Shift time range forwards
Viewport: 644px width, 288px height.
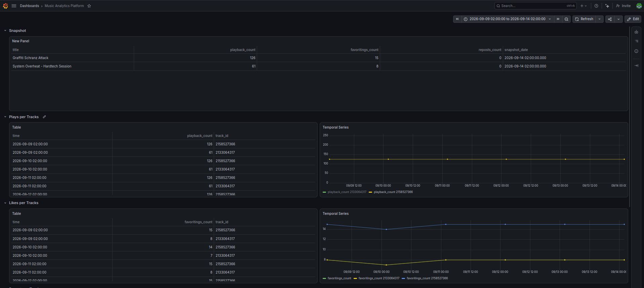pyautogui.click(x=558, y=19)
